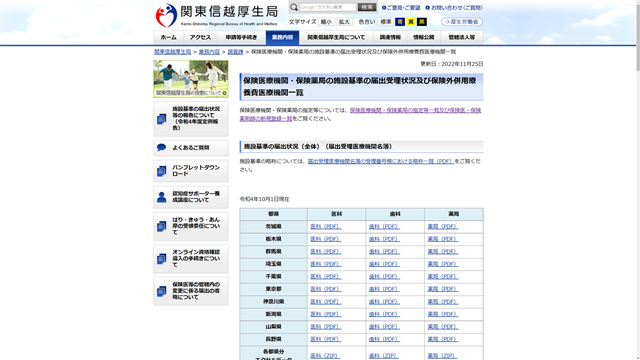Click the magnifying glass search icon
Screen dimensions: 640x360
click(293, 7)
